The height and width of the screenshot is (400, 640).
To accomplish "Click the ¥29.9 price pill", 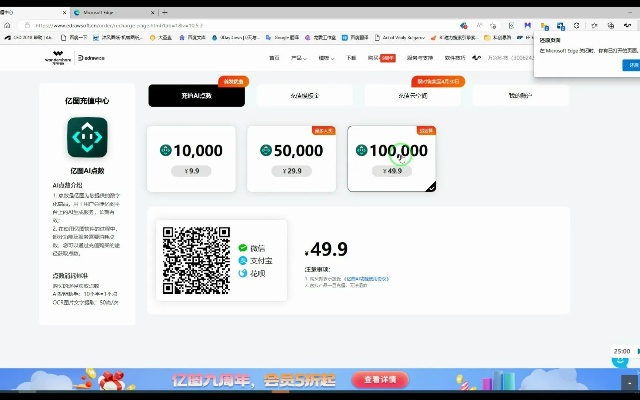I will 291,171.
